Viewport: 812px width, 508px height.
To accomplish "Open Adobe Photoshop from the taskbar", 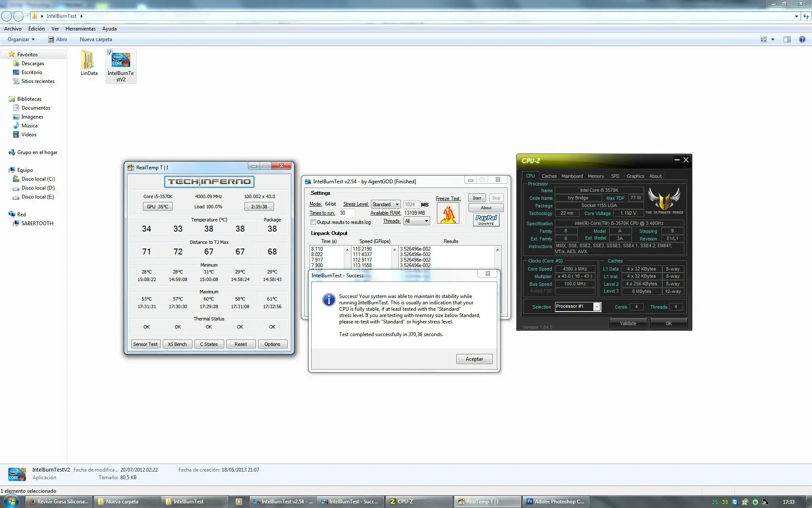I will click(x=556, y=502).
